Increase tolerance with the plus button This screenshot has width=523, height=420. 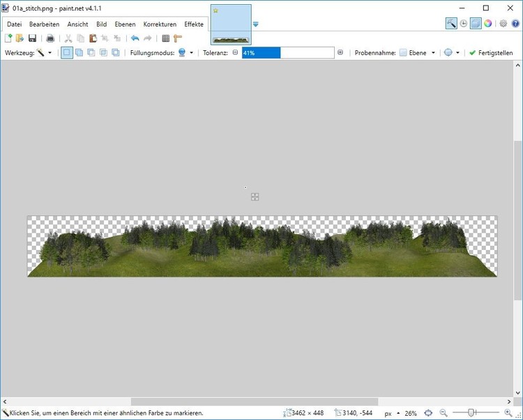(340, 52)
